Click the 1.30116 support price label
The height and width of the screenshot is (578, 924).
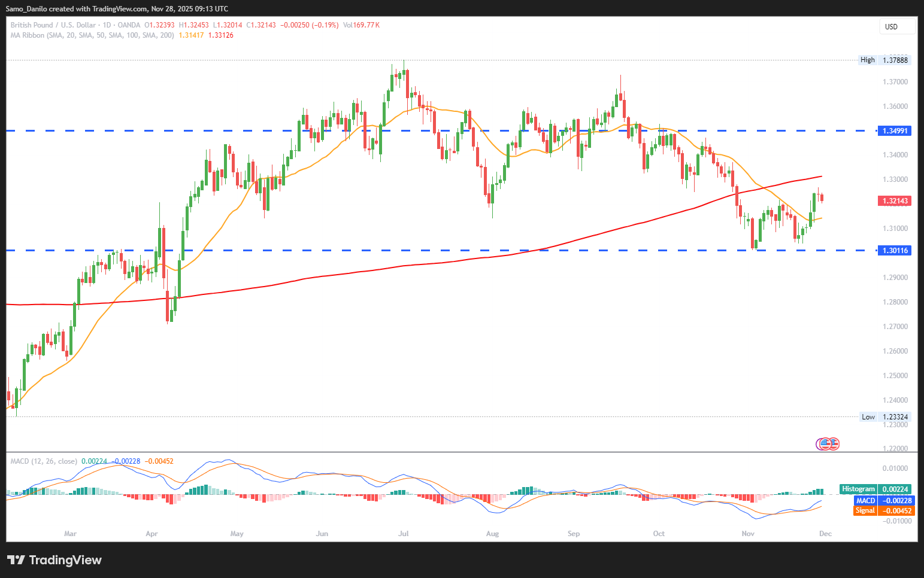point(893,251)
